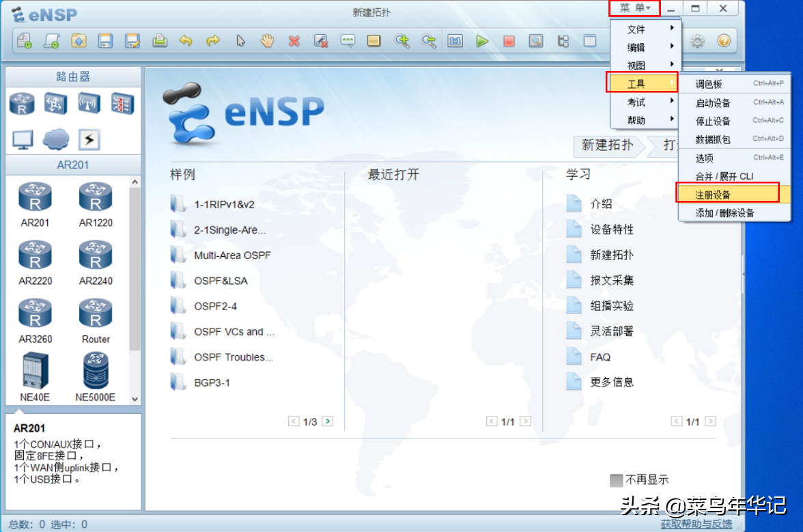Image resolution: width=803 pixels, height=532 pixels.
Task: Go to previous page of 样例 list
Action: click(294, 421)
